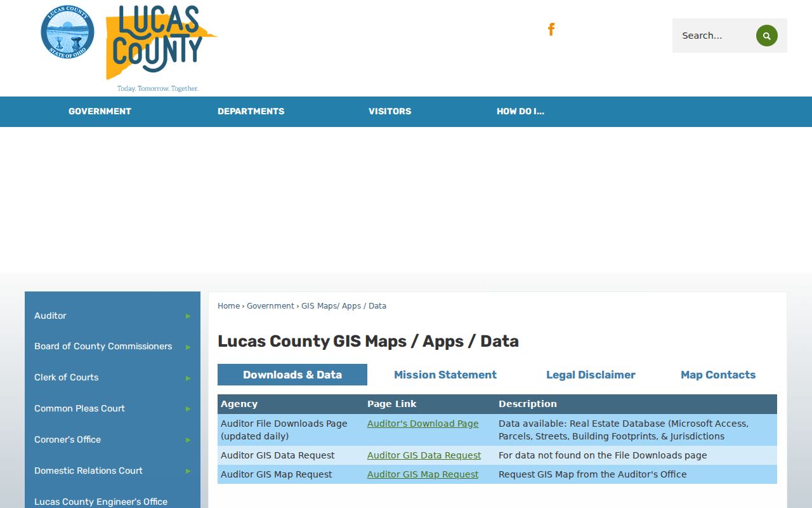Screen dimensions: 812x508
Task: Select the Downloads & Data tab
Action: [x=292, y=375]
